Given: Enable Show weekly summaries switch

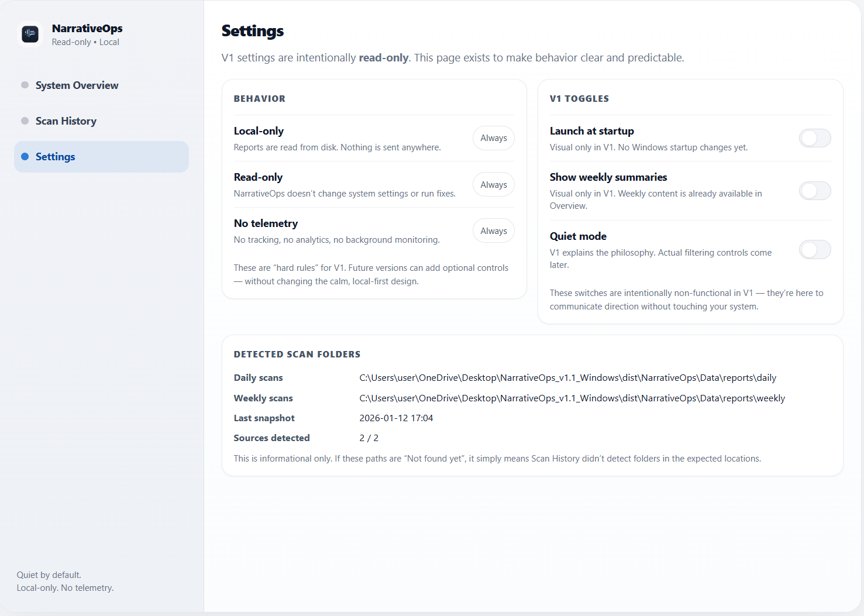Looking at the screenshot, I should [814, 191].
